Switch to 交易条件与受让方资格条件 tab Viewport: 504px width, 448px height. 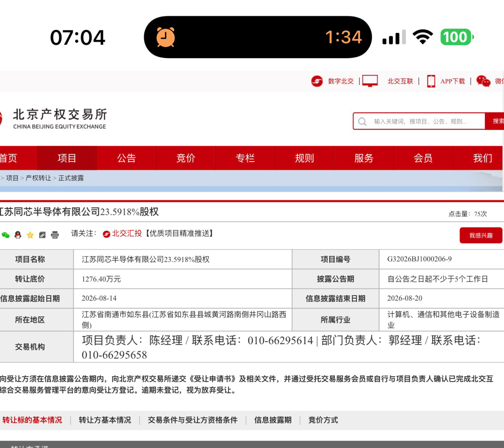[193, 420]
